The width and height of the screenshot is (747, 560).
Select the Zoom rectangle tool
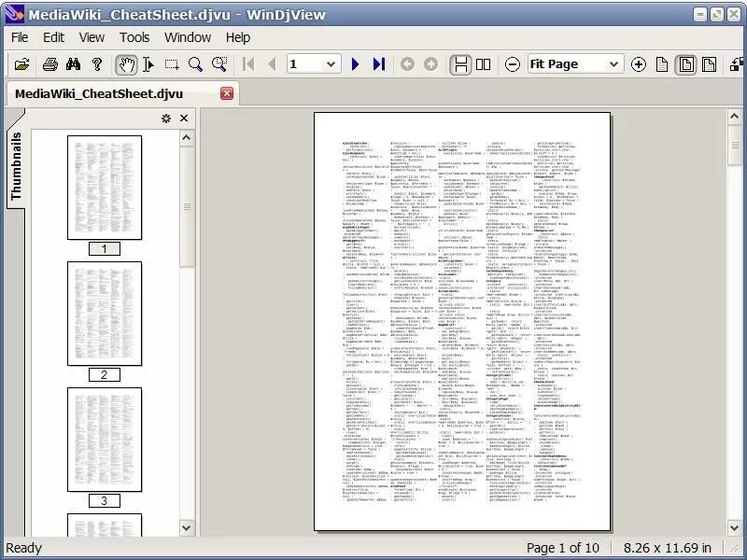(x=219, y=64)
